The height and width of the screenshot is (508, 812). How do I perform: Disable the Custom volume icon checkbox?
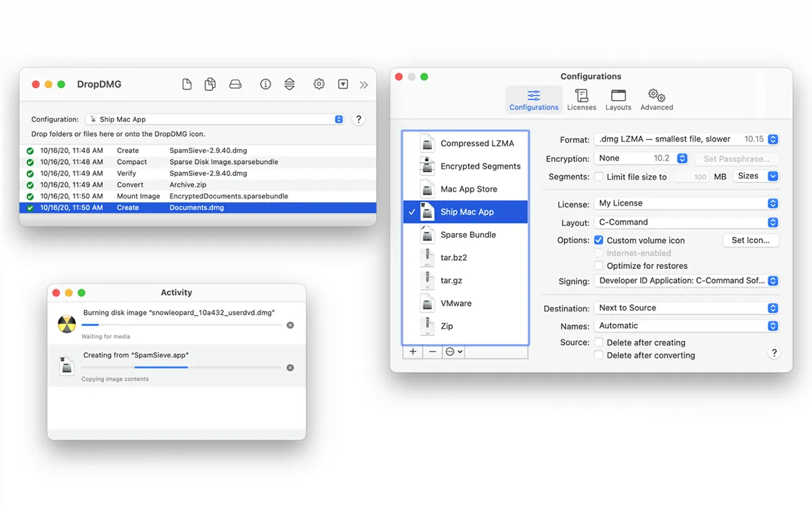[599, 240]
